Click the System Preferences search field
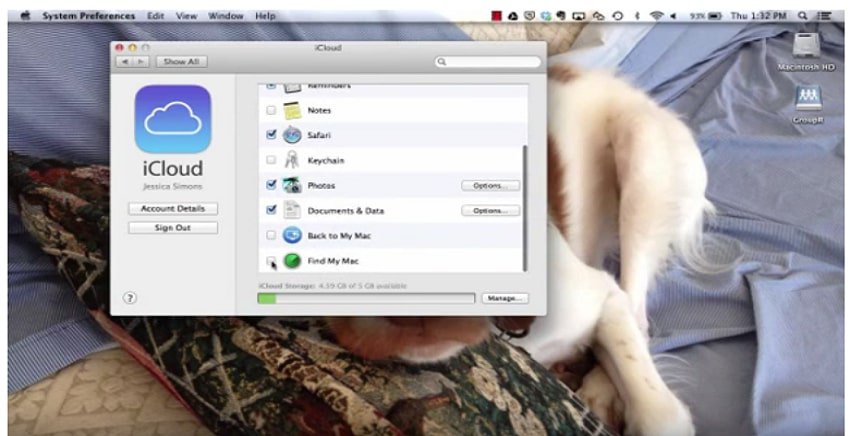This screenshot has height=436, width=850. pos(488,62)
